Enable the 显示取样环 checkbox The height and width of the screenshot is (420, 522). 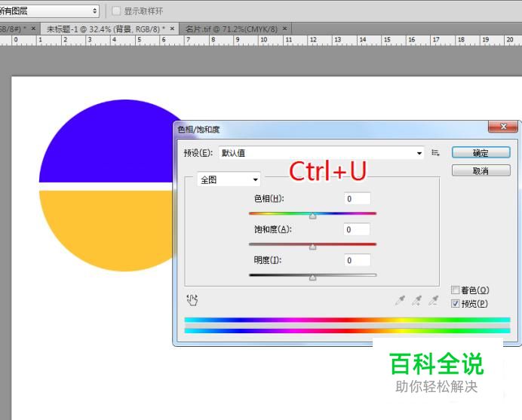(x=116, y=11)
